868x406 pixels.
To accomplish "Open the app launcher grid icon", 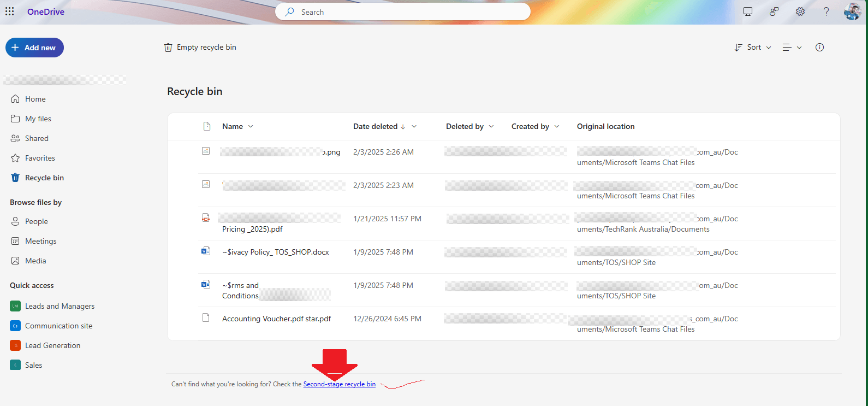I will click(10, 11).
